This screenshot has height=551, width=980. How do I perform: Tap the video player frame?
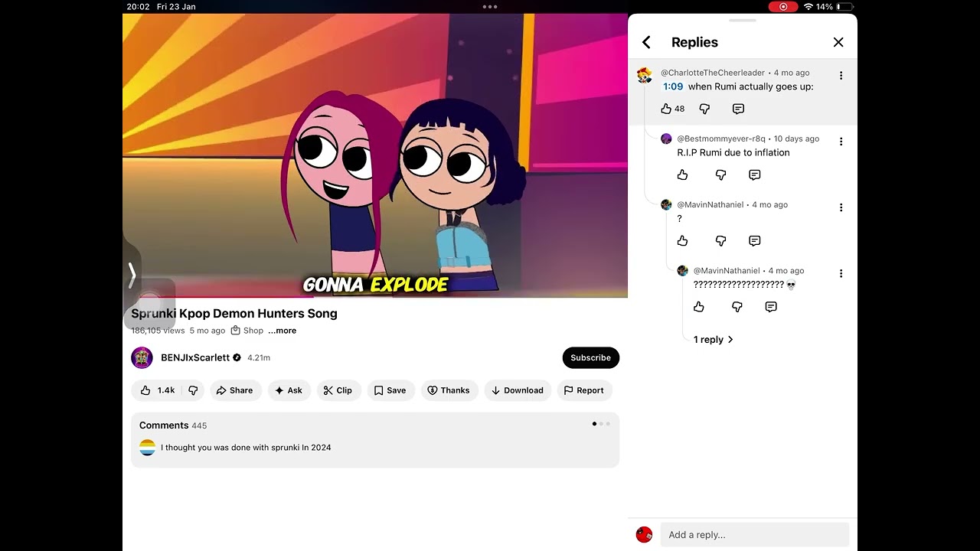coord(375,155)
